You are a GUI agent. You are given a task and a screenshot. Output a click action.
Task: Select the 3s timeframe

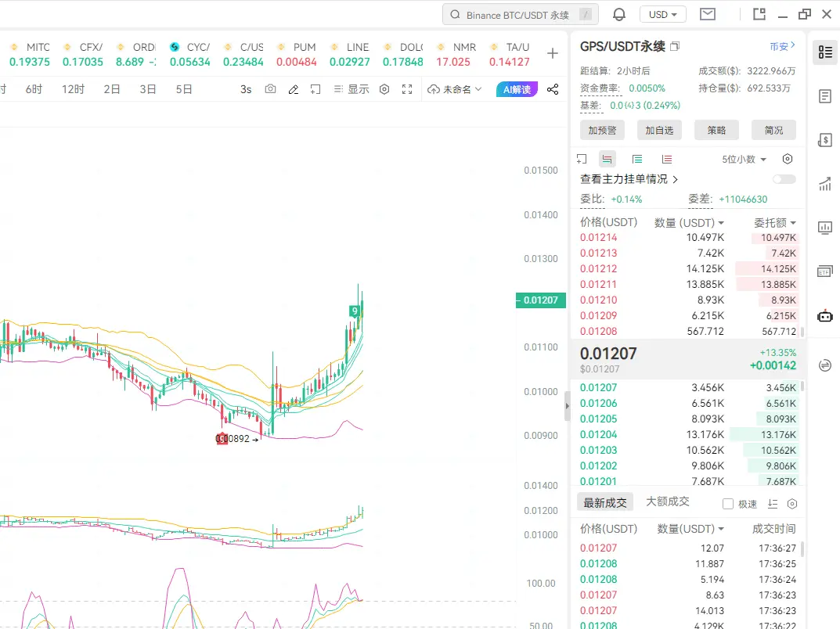(246, 89)
